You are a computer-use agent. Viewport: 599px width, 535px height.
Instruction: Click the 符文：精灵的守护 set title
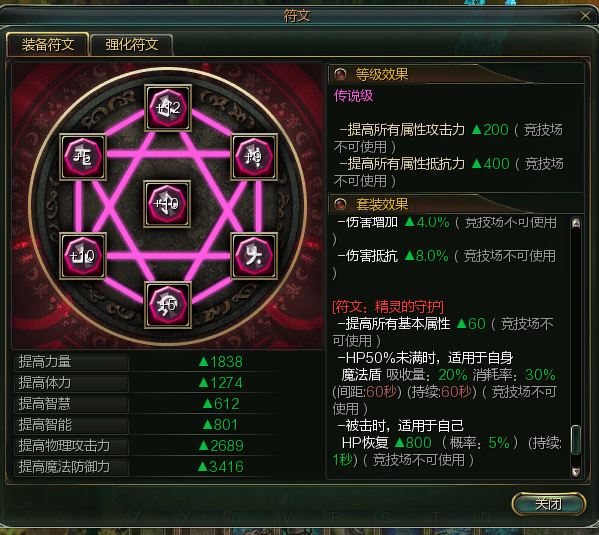click(388, 306)
